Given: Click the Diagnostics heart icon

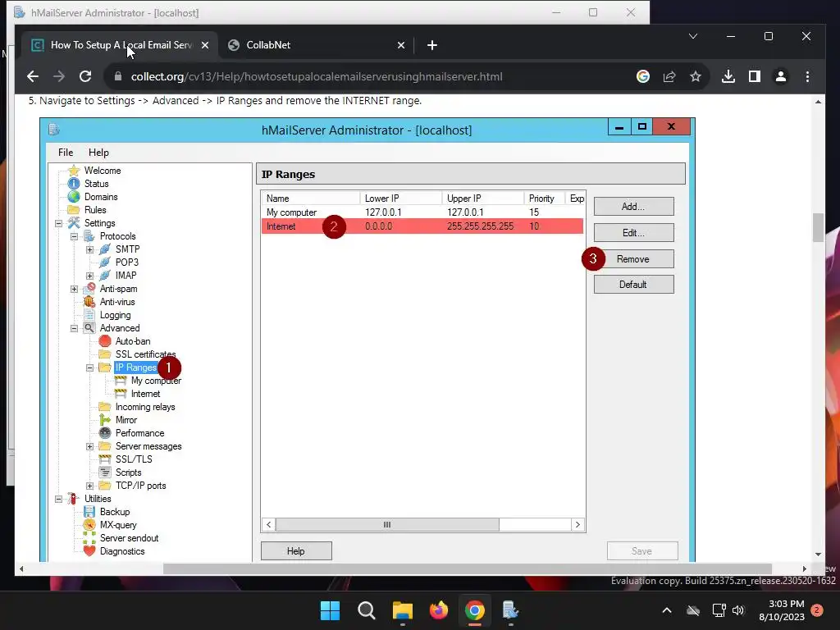Looking at the screenshot, I should click(89, 551).
